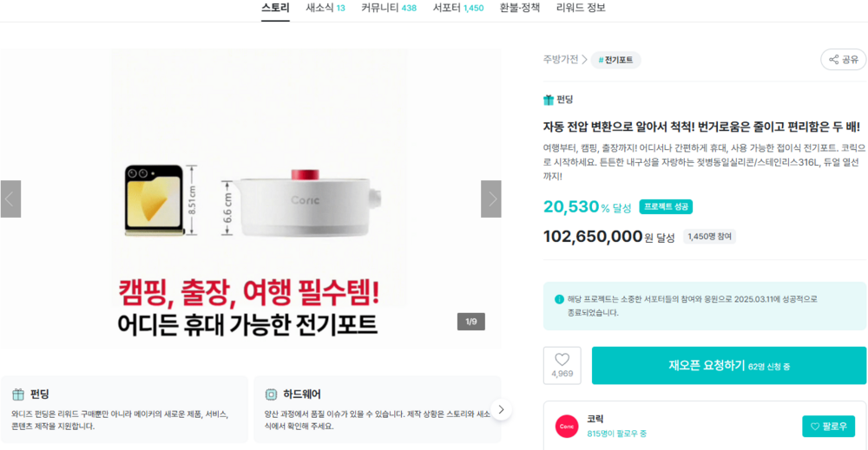
Task: Toggle follow for 코릭 maker
Action: coord(827,426)
